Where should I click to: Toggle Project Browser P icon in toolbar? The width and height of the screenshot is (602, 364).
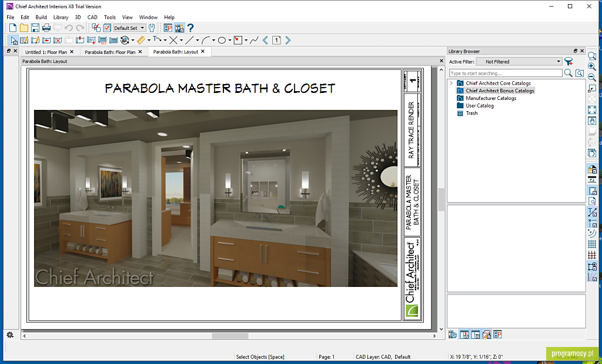pos(168,28)
